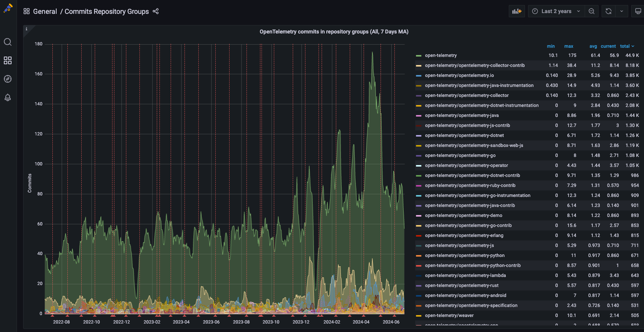Refresh the dashboard

tap(609, 11)
